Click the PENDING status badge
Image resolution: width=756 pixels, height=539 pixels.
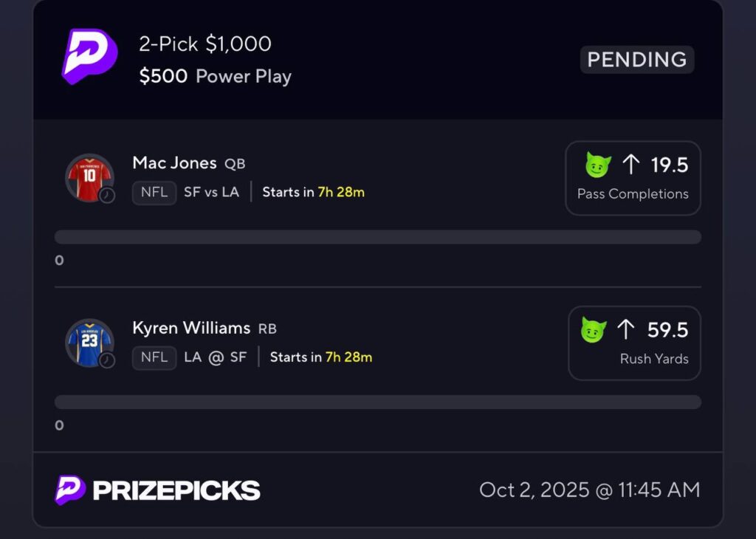pyautogui.click(x=636, y=60)
